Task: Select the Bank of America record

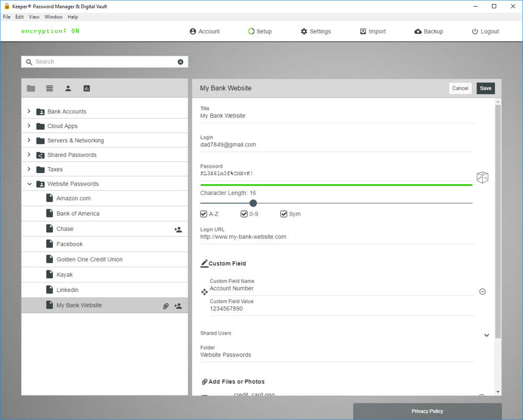Action: (105, 213)
